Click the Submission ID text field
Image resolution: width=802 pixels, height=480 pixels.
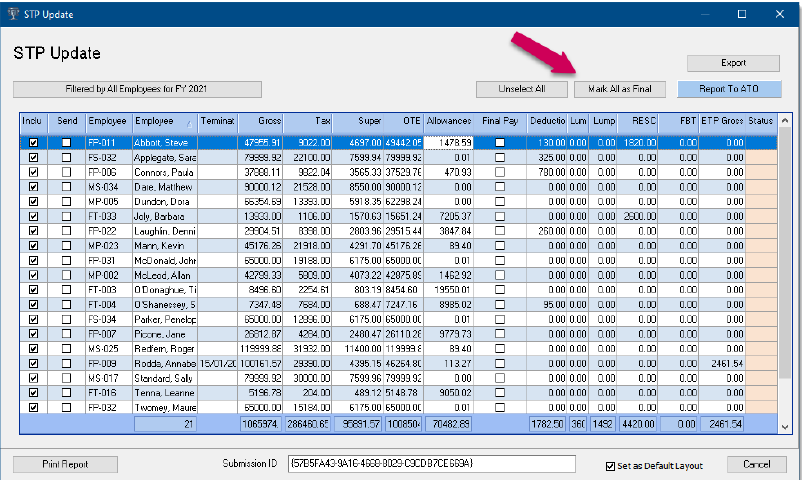432,464
